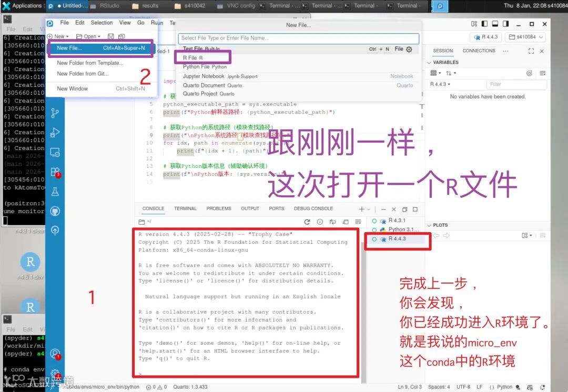Open the GitHub icon in activity bar
Viewport: 568px width, 392px height.
click(x=55, y=211)
